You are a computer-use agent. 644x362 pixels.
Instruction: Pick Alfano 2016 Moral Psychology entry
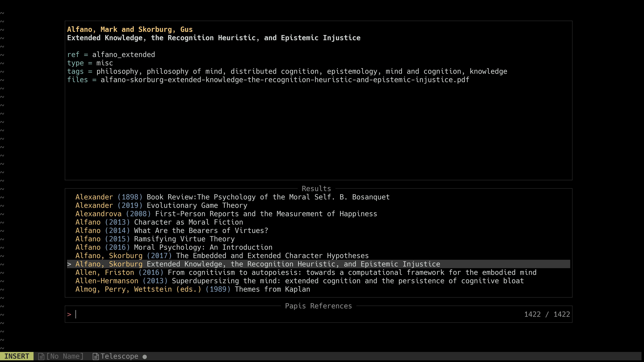pos(174,247)
